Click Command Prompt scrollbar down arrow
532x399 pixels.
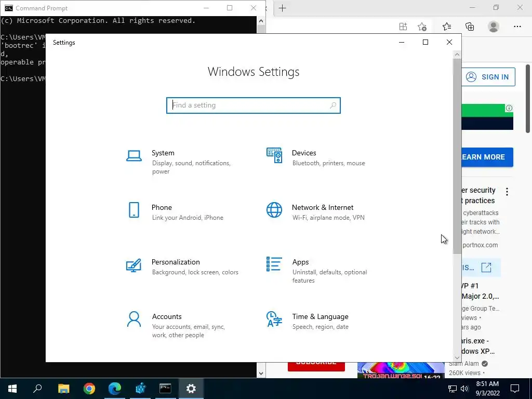[x=261, y=373]
